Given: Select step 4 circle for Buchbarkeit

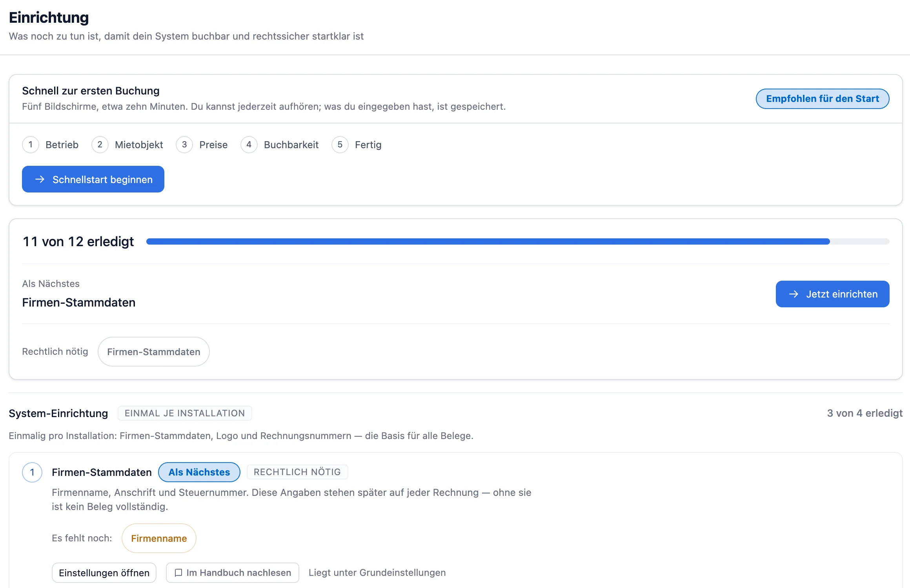Looking at the screenshot, I should 249,145.
